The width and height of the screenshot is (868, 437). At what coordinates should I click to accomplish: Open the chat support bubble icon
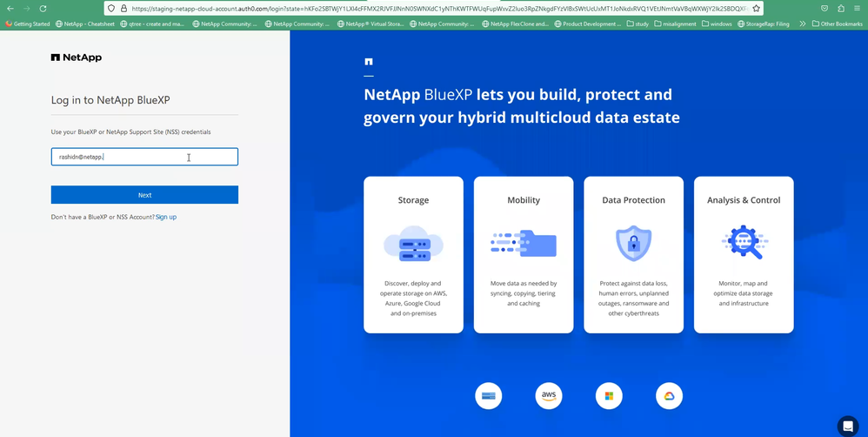847,426
